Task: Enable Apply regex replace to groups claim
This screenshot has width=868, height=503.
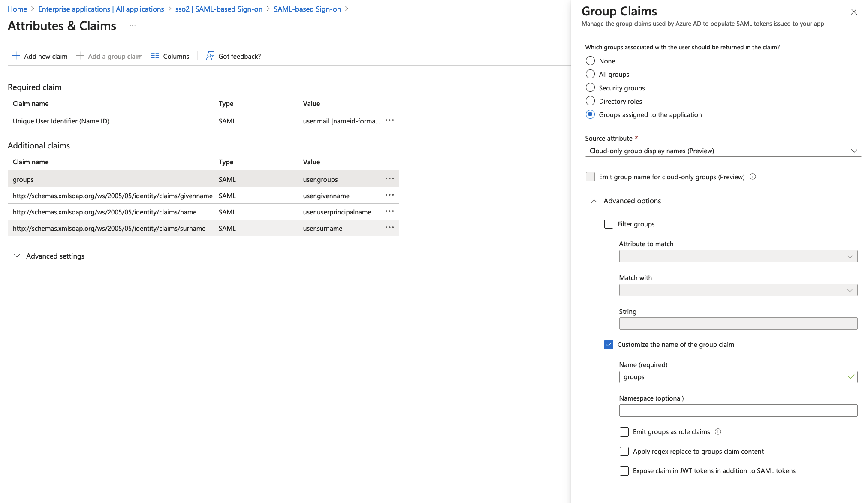Action: [x=624, y=451]
